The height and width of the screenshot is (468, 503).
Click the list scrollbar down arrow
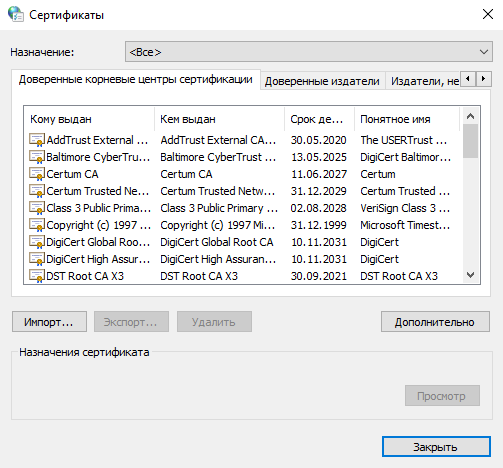point(471,275)
